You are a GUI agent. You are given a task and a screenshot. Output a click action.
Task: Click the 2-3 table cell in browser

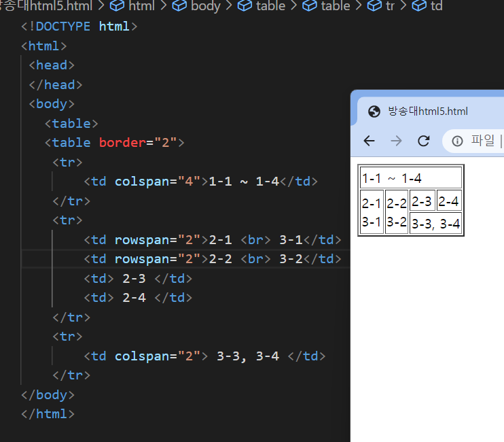click(422, 201)
